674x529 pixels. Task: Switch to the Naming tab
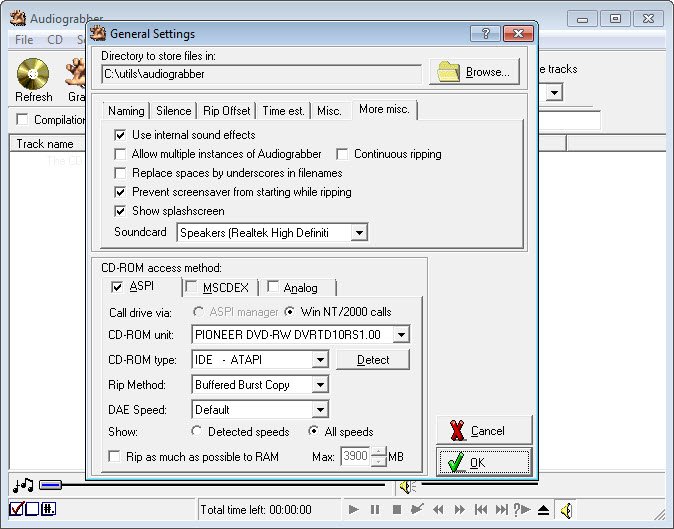pyautogui.click(x=126, y=111)
